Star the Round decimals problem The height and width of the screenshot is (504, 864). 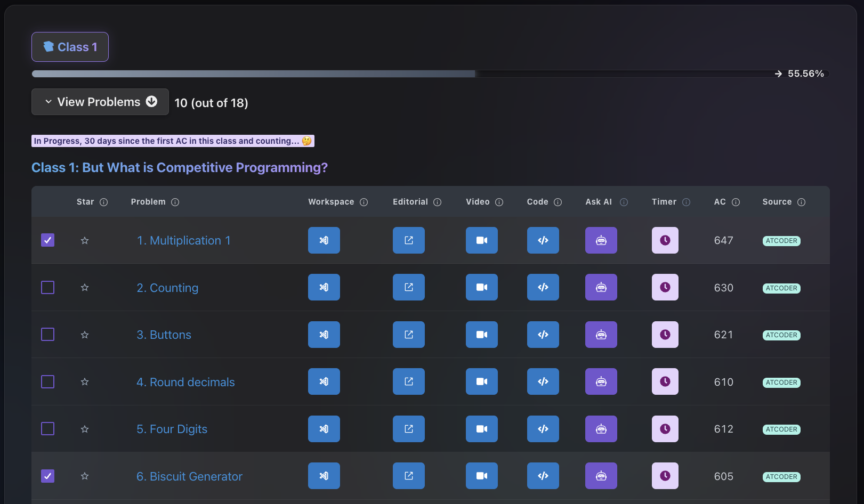(x=85, y=382)
